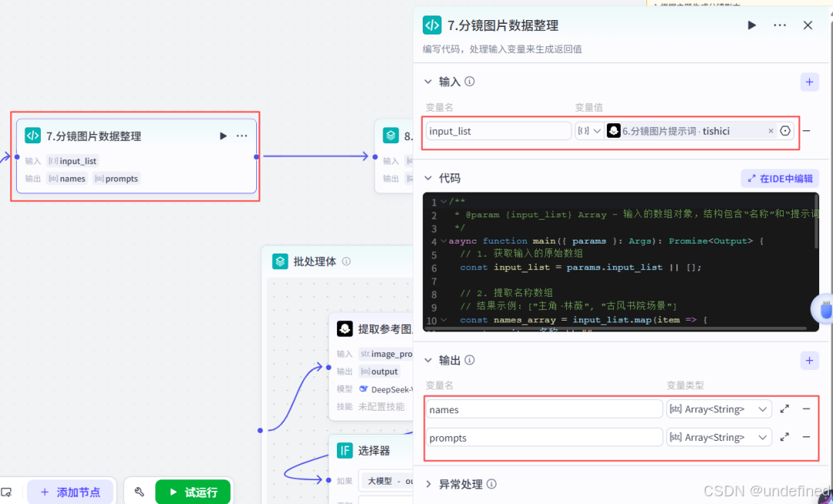The height and width of the screenshot is (504, 833).
Task: Click the 批处理体 node header icon
Action: (279, 261)
